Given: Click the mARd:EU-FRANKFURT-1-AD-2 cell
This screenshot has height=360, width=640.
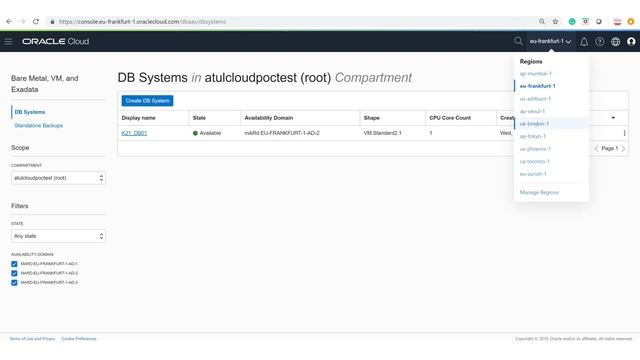Looking at the screenshot, I should (282, 133).
